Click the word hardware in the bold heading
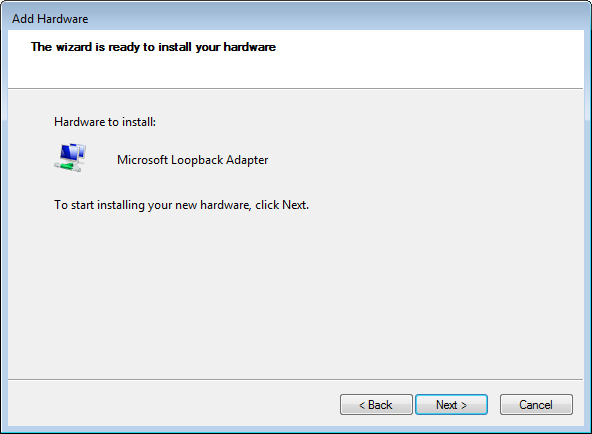This screenshot has height=434, width=592. 250,47
